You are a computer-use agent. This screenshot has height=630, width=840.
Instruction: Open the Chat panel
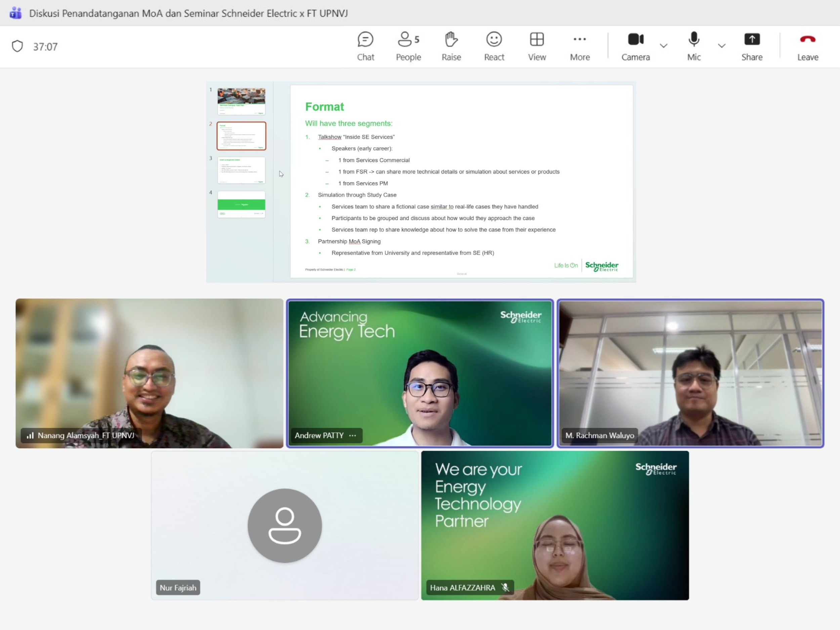pyautogui.click(x=365, y=46)
